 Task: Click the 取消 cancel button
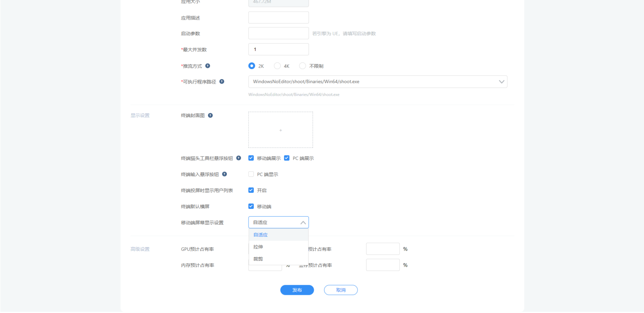(x=341, y=290)
